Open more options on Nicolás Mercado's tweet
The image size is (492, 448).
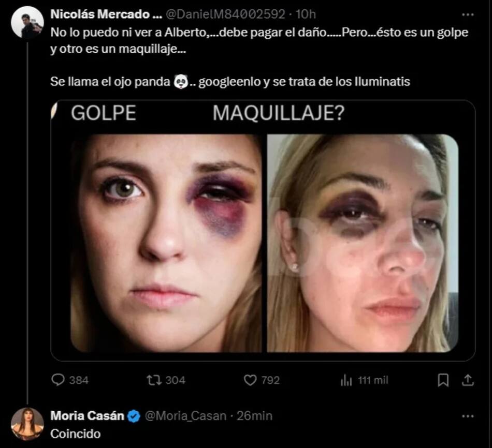click(468, 14)
